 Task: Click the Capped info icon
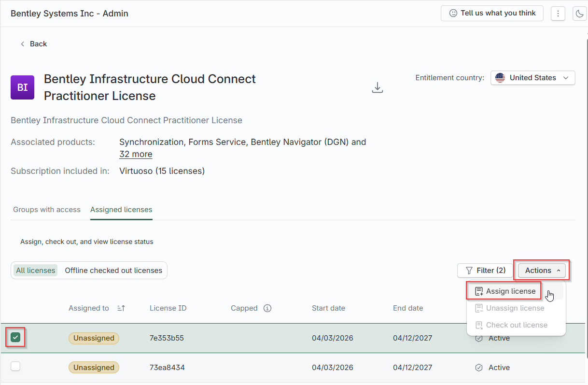[267, 308]
